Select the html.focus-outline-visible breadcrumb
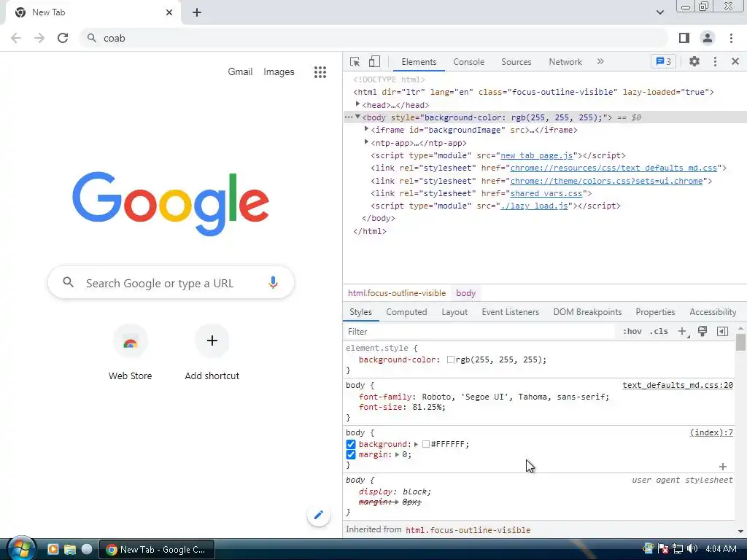The height and width of the screenshot is (560, 747). pyautogui.click(x=397, y=293)
